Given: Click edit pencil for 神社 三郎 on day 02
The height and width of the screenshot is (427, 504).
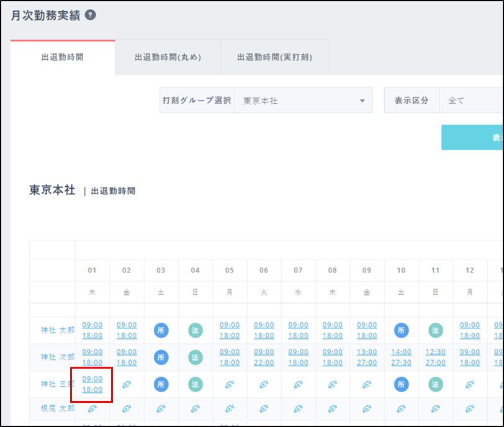Looking at the screenshot, I should click(x=127, y=385).
